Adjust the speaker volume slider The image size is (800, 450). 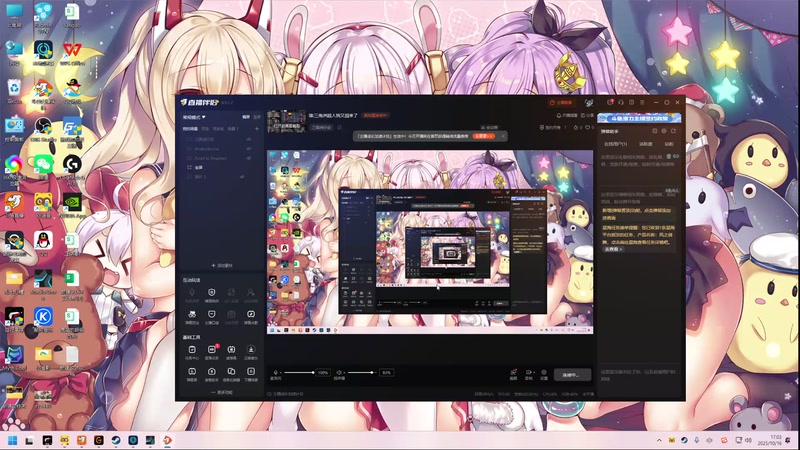tap(362, 372)
